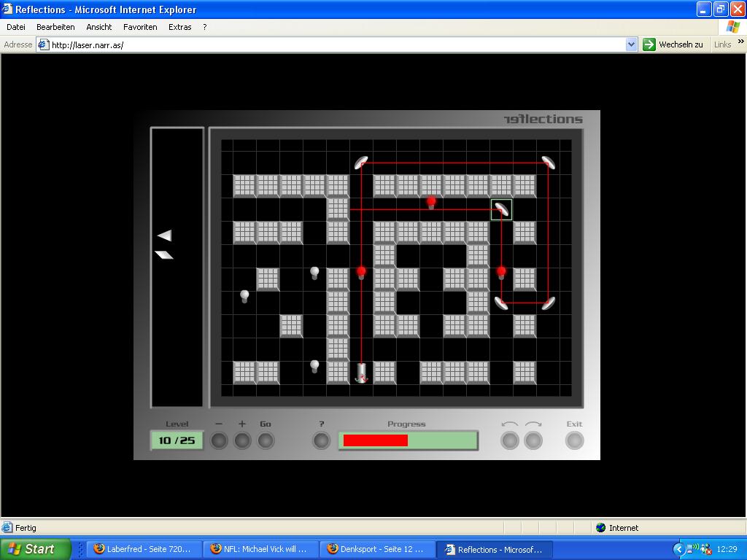Open the Extras menu
The height and width of the screenshot is (560, 747).
coord(179,27)
